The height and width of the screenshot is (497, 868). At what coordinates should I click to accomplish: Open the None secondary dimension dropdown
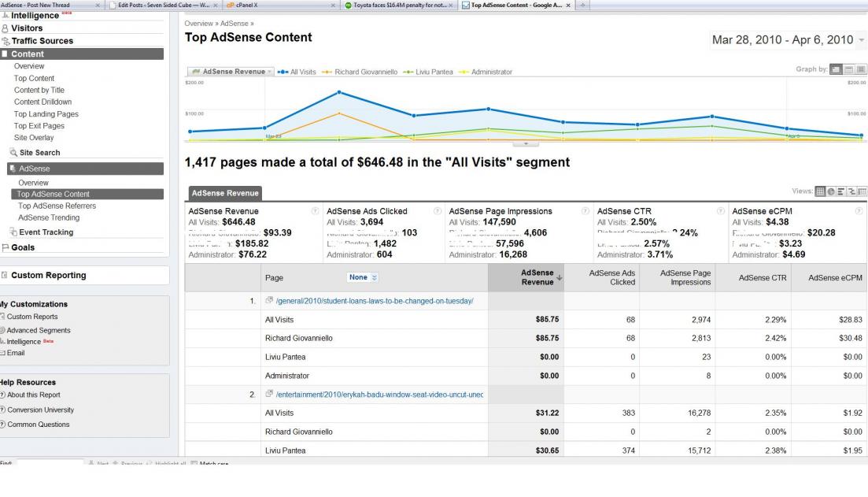coord(363,277)
